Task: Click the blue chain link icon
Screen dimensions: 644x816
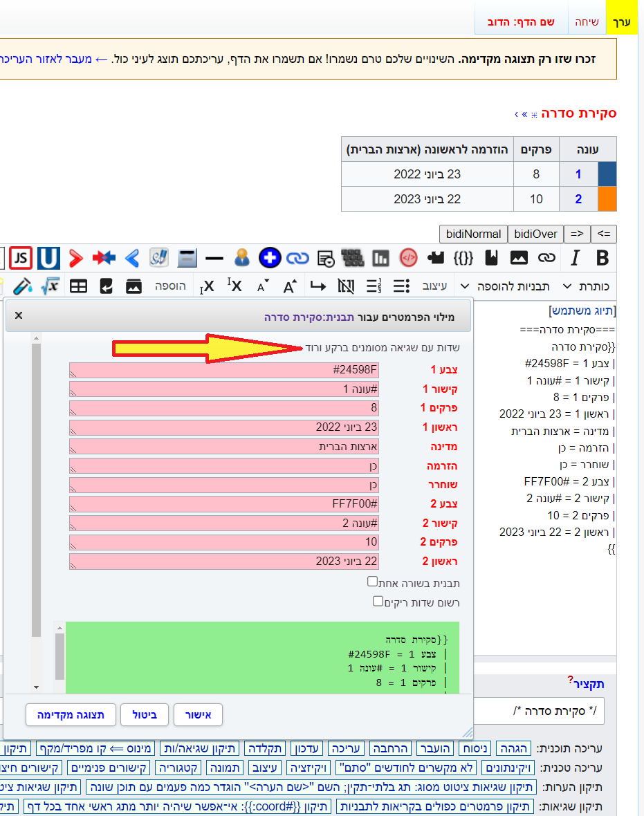Action: pos(297,258)
